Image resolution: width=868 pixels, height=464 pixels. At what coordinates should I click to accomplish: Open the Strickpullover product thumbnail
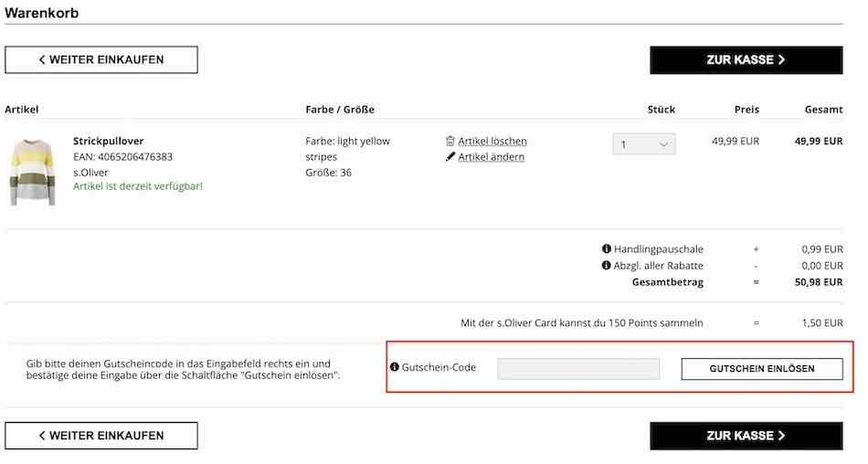(33, 173)
